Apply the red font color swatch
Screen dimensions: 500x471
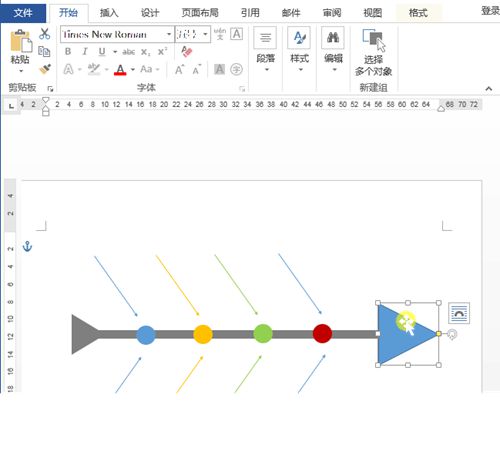click(120, 70)
